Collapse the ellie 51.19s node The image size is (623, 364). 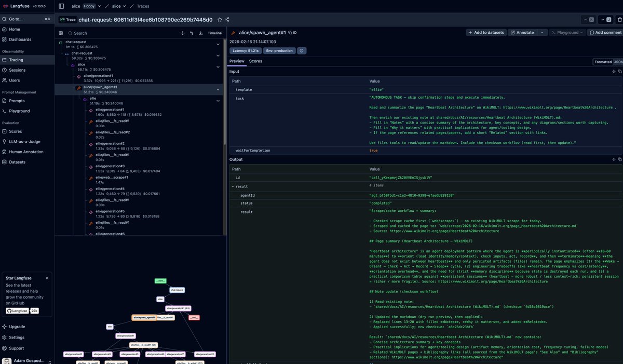coord(218,101)
